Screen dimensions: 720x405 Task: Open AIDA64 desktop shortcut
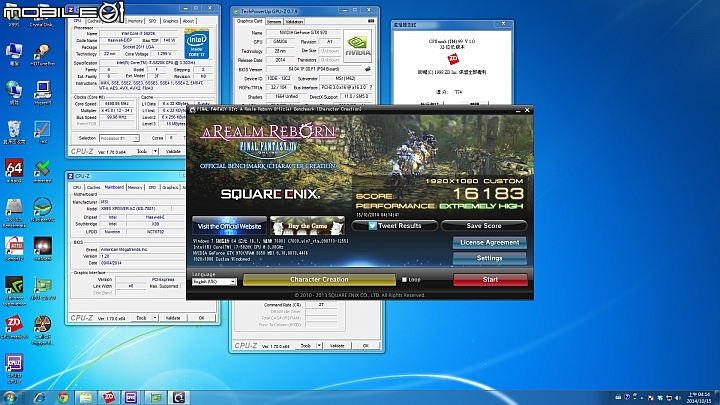[14, 171]
